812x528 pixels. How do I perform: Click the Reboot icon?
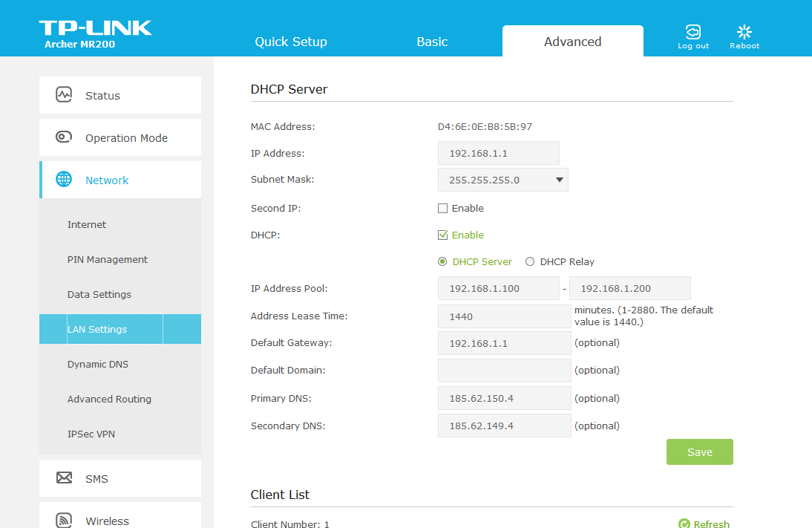click(x=744, y=32)
